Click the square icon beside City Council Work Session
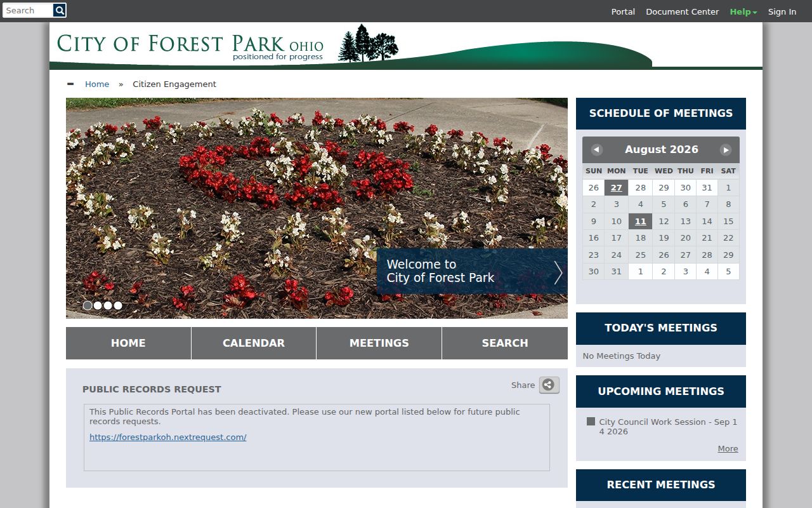Viewport: 812px width, 508px height. [591, 421]
